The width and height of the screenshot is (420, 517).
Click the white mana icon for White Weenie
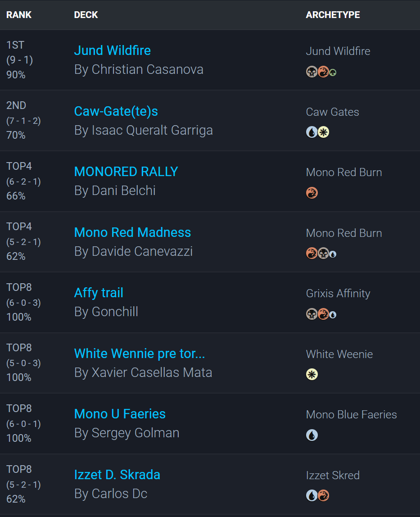[312, 374]
